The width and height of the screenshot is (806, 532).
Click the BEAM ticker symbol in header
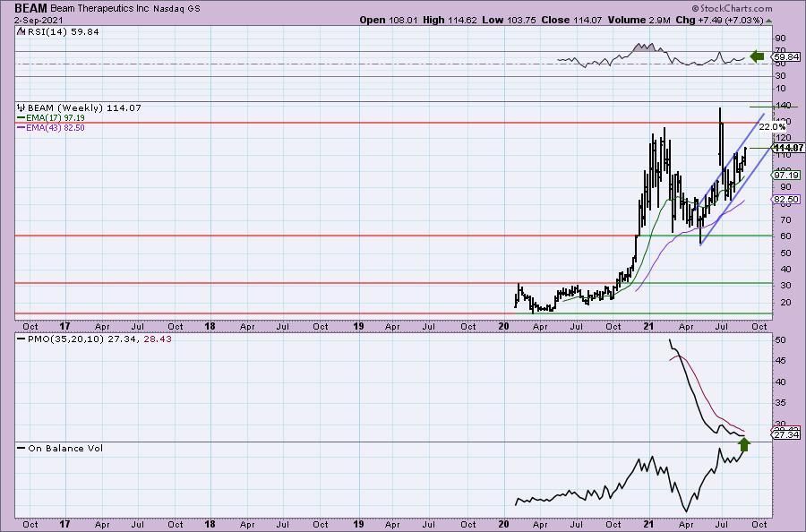click(x=30, y=8)
